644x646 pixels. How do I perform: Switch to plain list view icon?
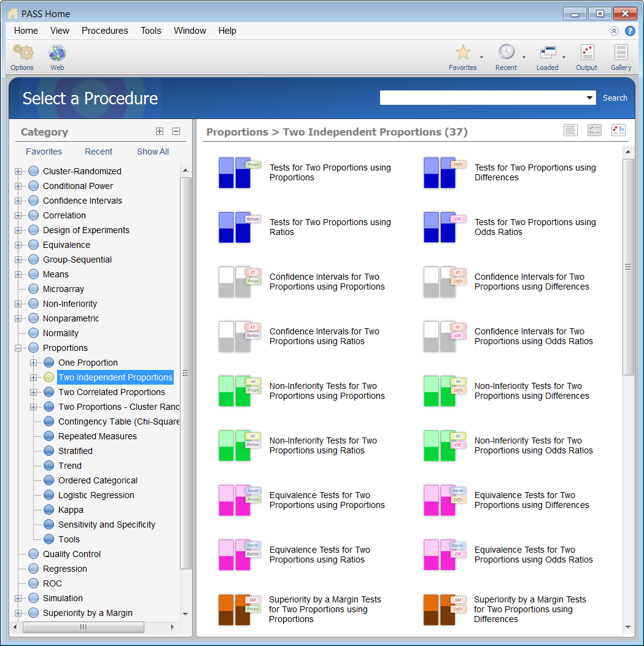pyautogui.click(x=570, y=130)
